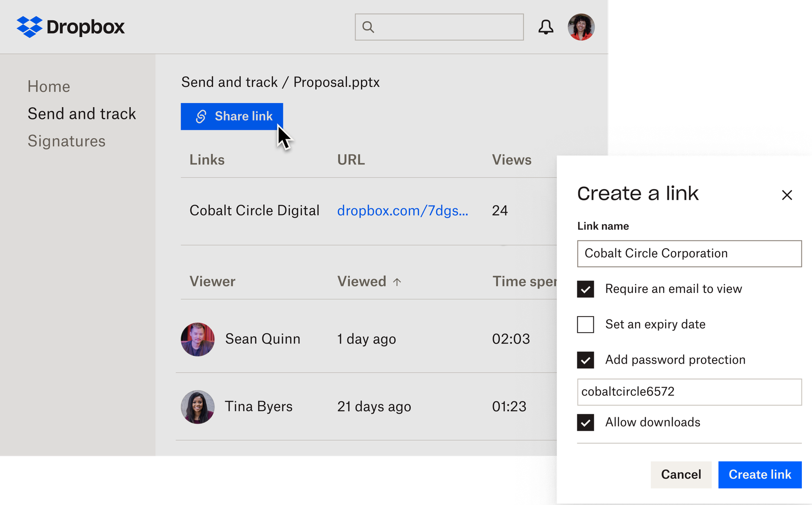
Task: Disable Add password protection
Action: [x=585, y=360]
